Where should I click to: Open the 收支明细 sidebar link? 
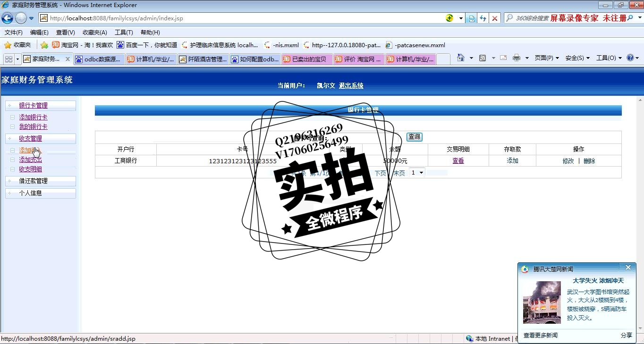[x=30, y=169]
